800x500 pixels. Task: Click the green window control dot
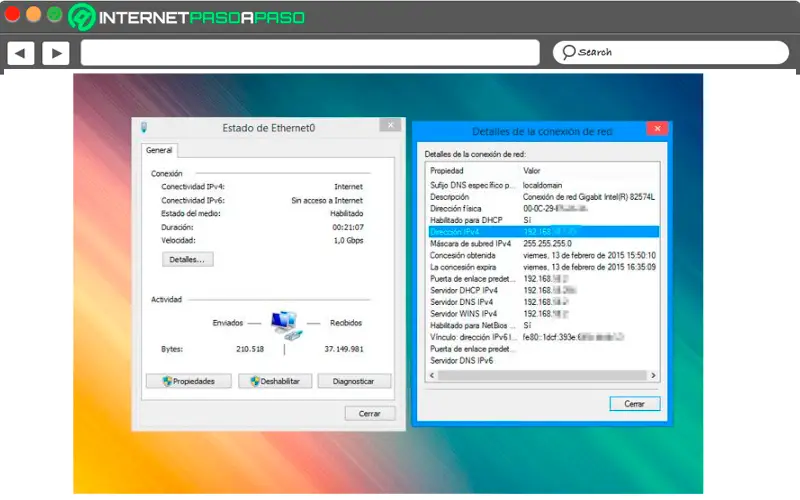click(54, 14)
